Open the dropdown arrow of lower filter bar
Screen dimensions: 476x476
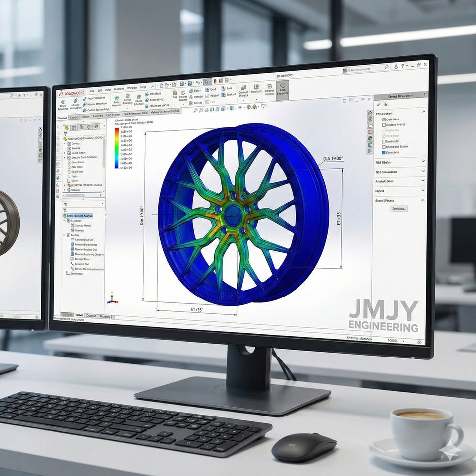click(x=102, y=204)
